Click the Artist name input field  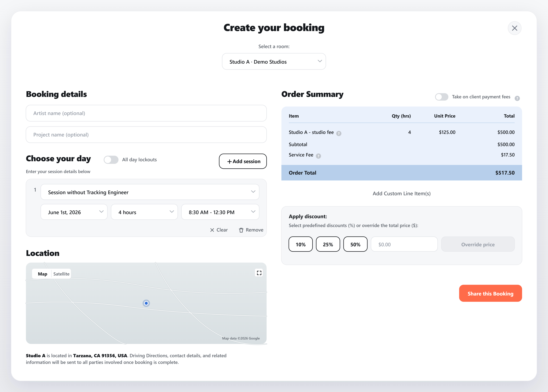click(x=146, y=113)
